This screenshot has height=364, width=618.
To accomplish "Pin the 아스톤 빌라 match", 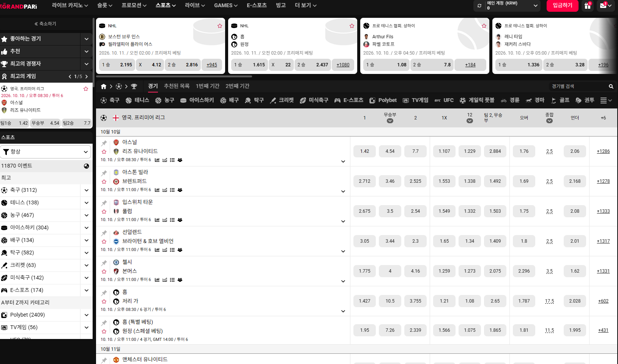I will coord(104,173).
